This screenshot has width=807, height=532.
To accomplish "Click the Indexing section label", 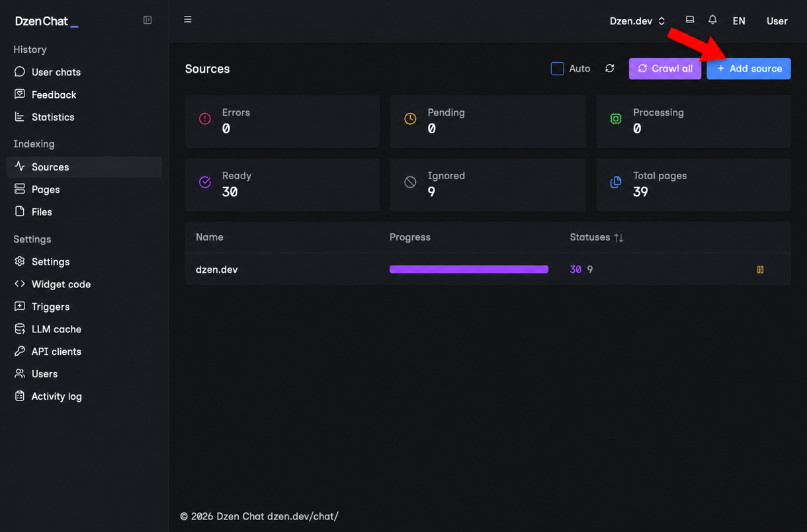I will click(x=34, y=144).
